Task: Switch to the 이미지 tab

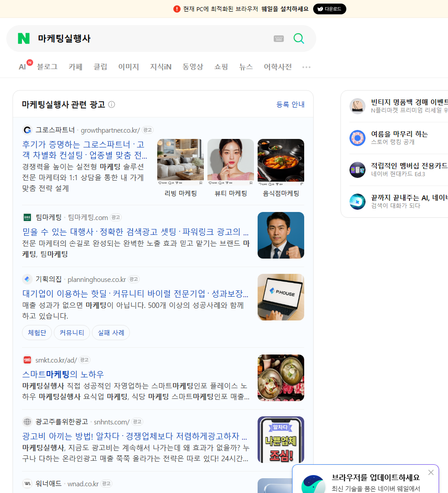Action: [129, 67]
